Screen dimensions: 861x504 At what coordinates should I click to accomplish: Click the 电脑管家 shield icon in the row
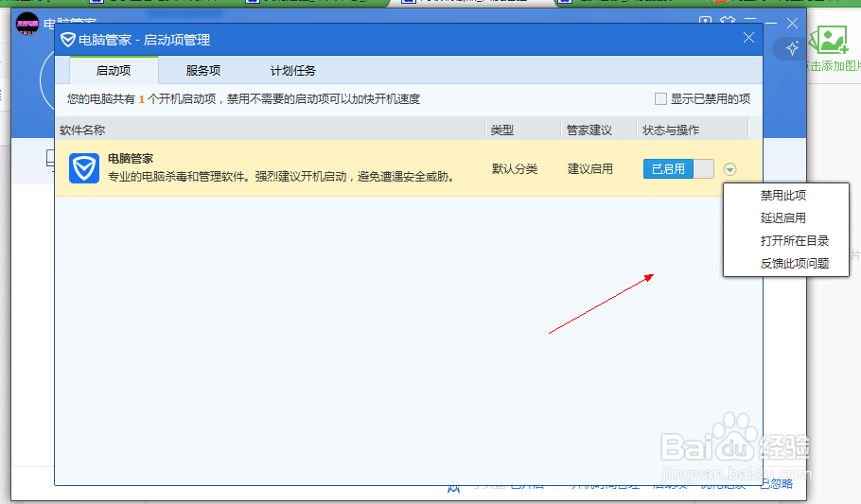point(84,168)
